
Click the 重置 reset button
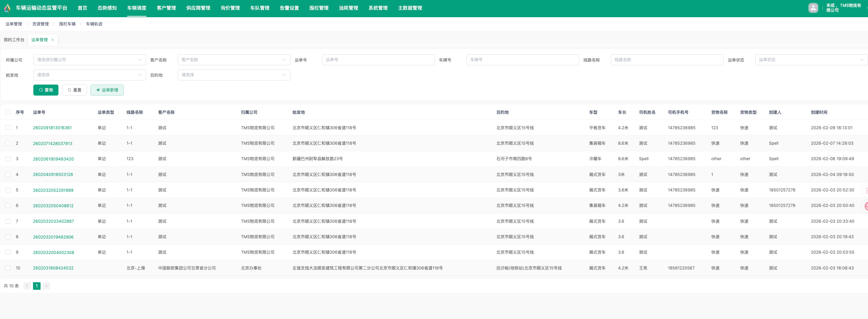[74, 90]
